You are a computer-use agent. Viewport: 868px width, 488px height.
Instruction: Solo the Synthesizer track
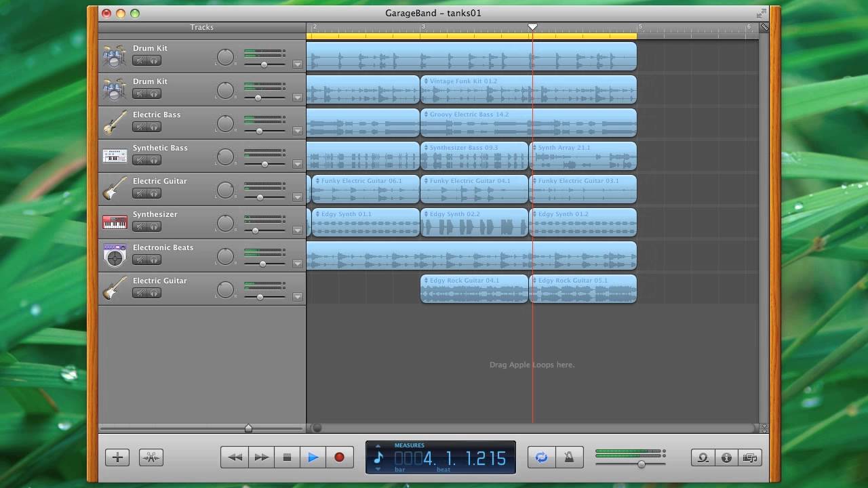[x=154, y=226]
